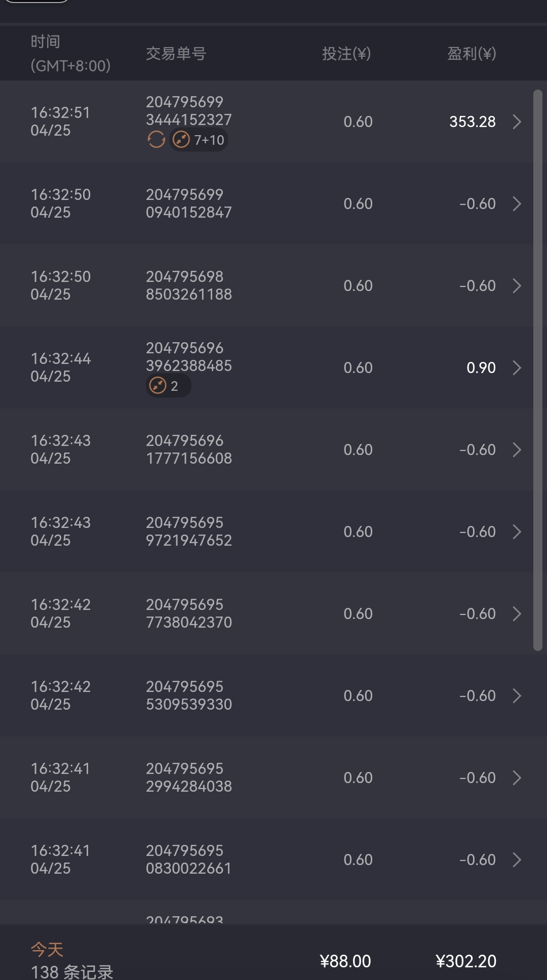The height and width of the screenshot is (980, 547).
Task: Expand the 0.90 profit row chevron
Action: [x=517, y=368]
